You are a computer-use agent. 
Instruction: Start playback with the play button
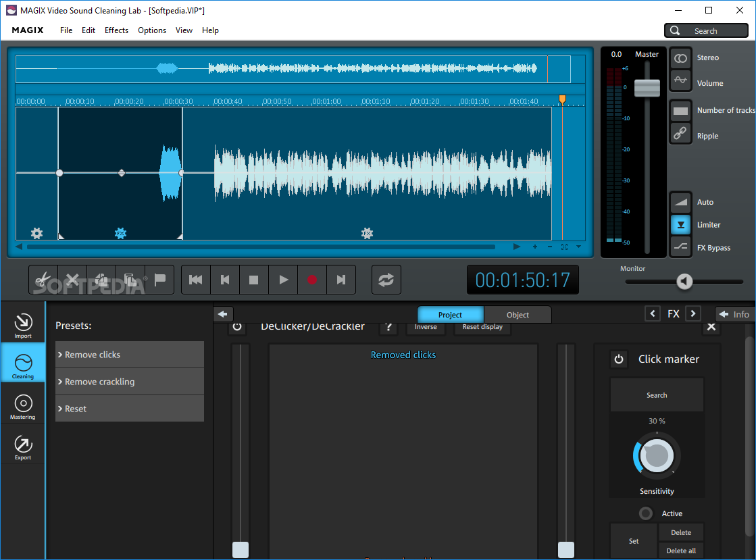(x=283, y=280)
